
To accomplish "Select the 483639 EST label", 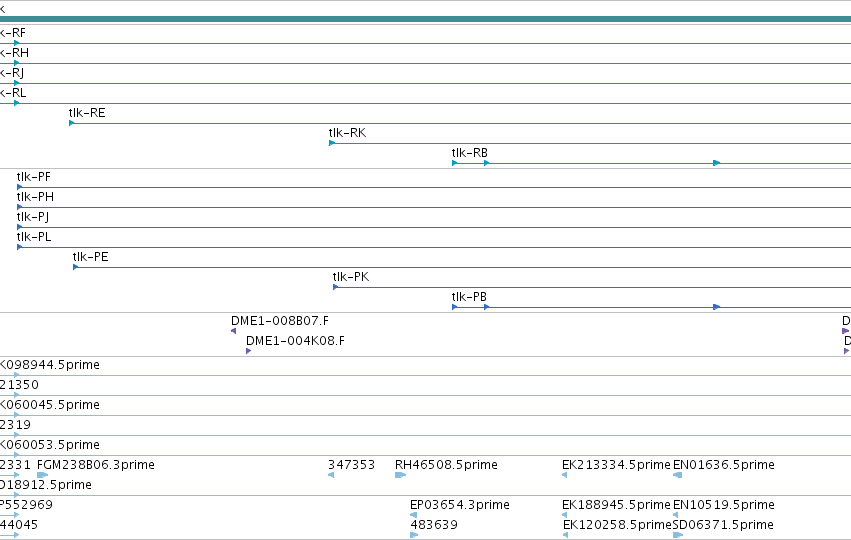I will [x=434, y=525].
